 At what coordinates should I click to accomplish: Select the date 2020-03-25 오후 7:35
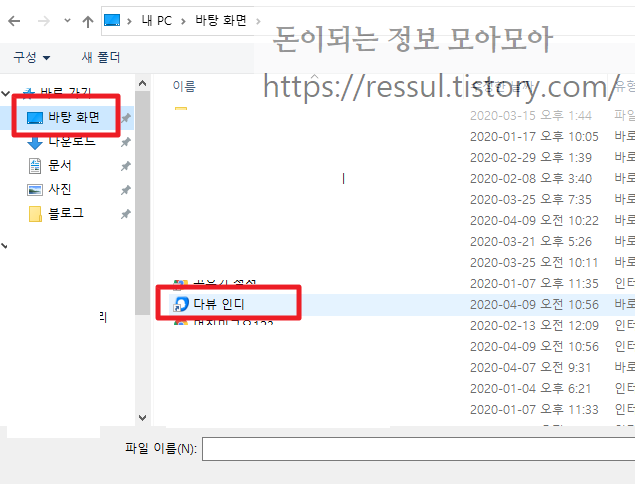click(531, 200)
